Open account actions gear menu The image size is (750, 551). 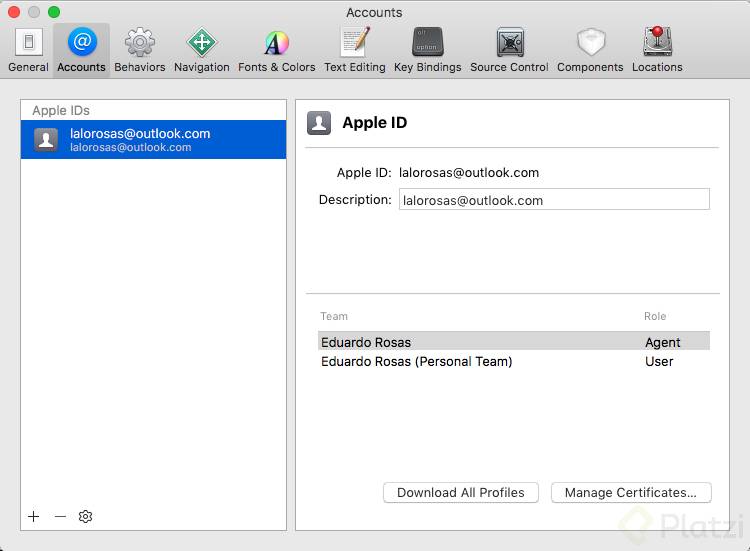[x=86, y=517]
